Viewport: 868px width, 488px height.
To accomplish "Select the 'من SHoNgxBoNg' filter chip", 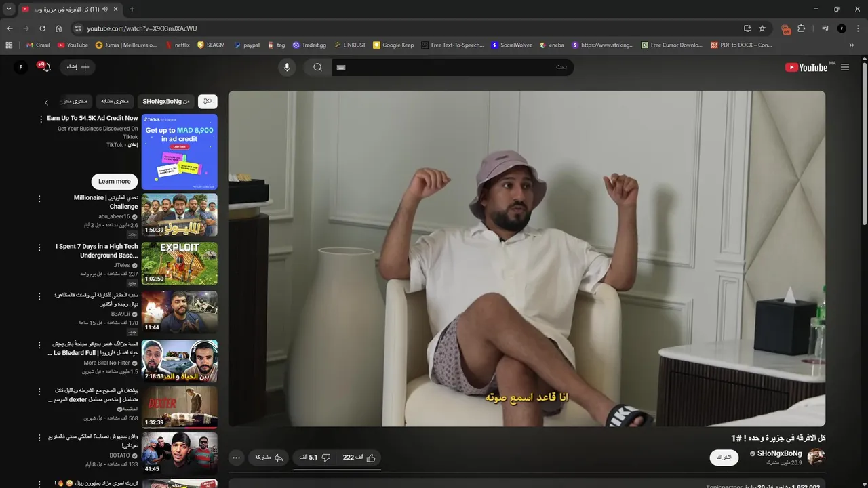I will pos(166,102).
